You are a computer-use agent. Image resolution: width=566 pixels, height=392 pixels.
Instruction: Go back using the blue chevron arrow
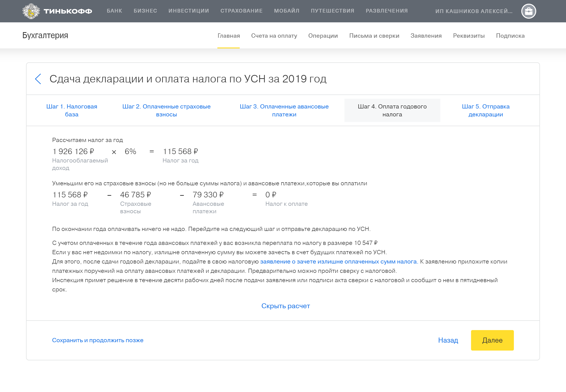(x=38, y=79)
